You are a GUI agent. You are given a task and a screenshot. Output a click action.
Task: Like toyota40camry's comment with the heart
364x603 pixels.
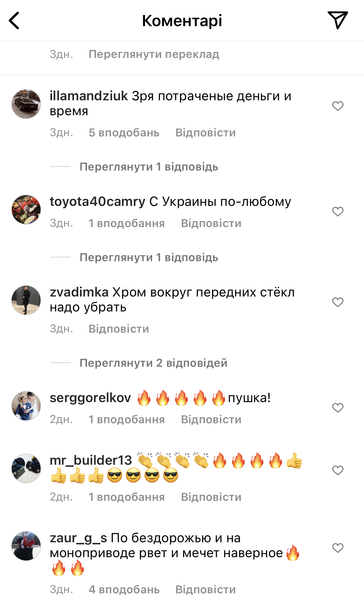(338, 211)
